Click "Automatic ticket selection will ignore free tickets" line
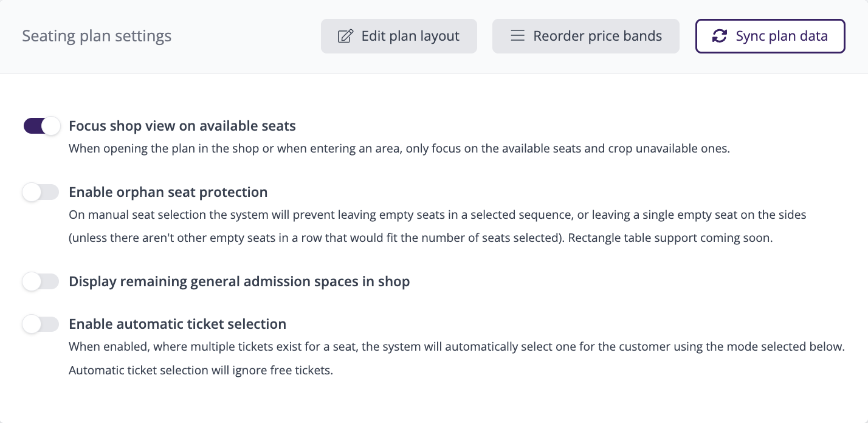This screenshot has height=423, width=868. [201, 371]
